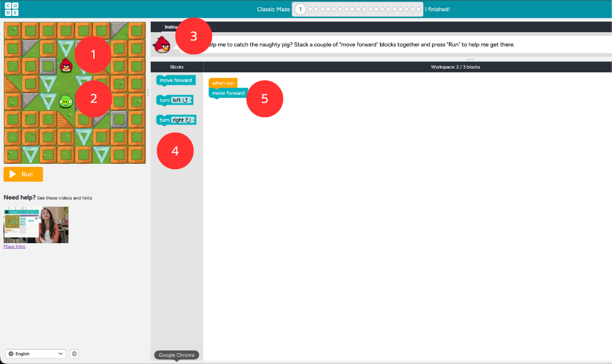
Task: Click "Need help?" heading text
Action: 20,197
